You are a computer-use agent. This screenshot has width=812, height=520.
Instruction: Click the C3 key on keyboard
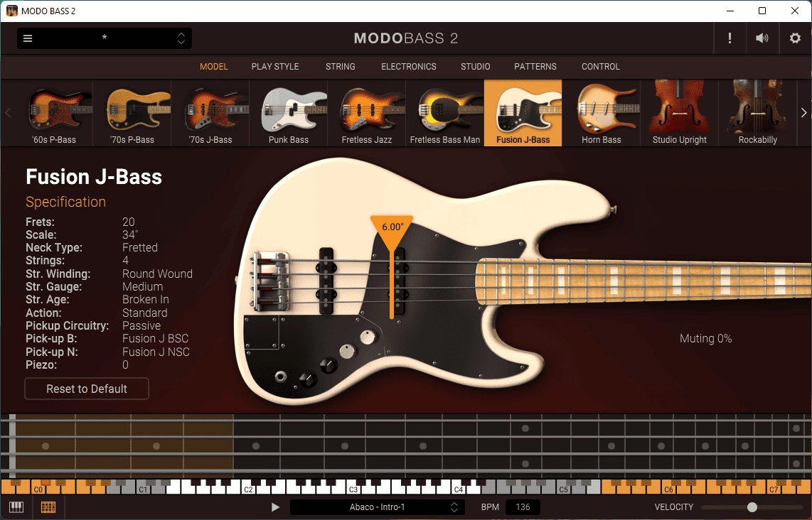(353, 489)
